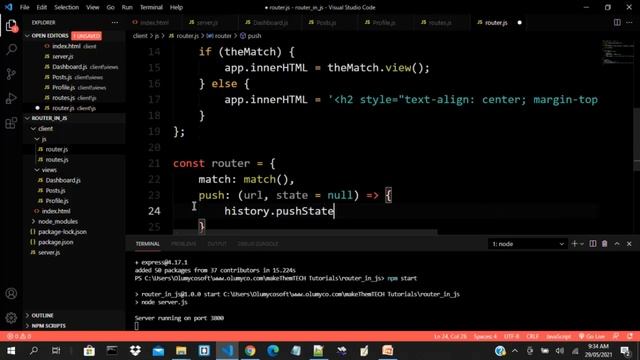The width and height of the screenshot is (640, 360).
Task: Open Task View on taskbar
Action: [x=56, y=351]
